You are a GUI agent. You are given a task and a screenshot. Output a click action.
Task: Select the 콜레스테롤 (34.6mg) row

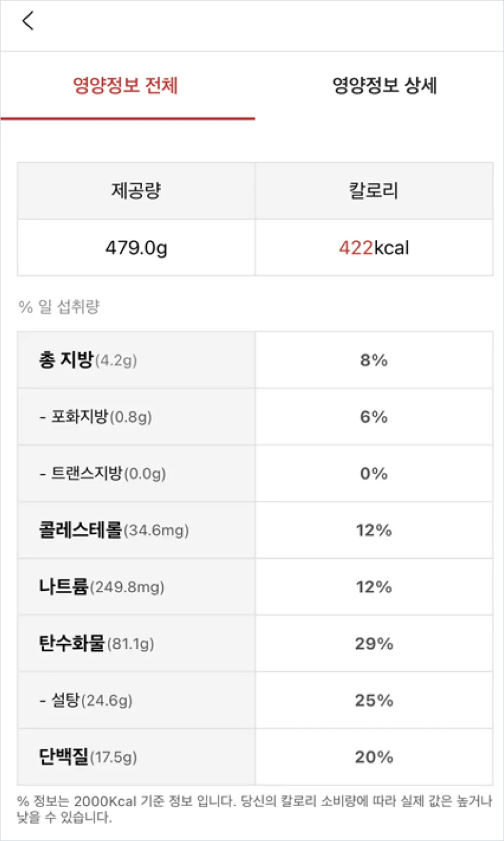tap(255, 530)
